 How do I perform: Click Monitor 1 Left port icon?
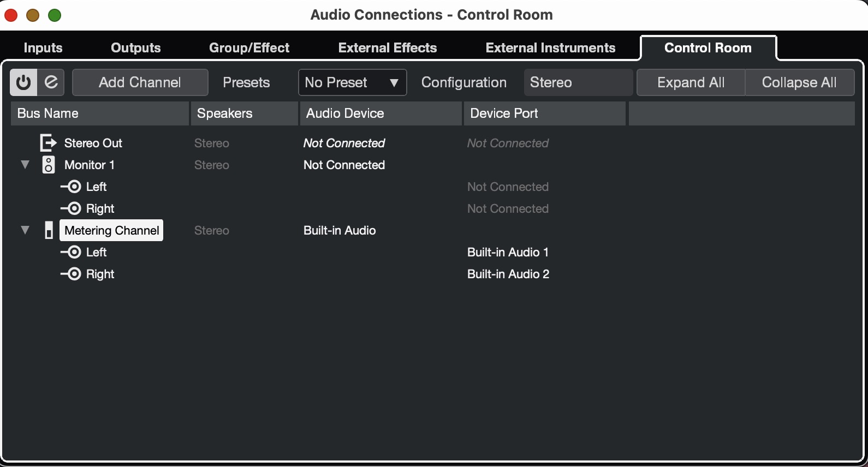[x=72, y=187]
